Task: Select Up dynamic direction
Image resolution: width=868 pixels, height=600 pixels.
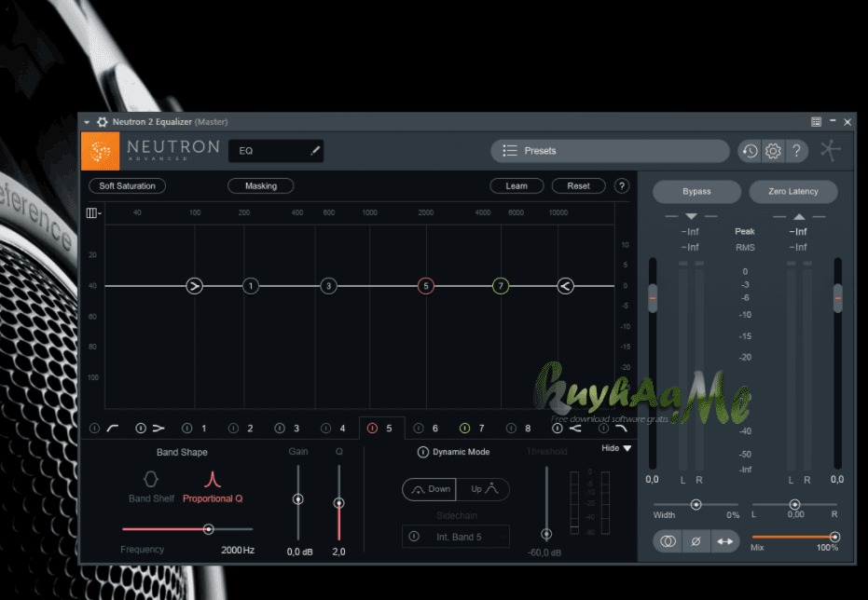Action: 483,489
